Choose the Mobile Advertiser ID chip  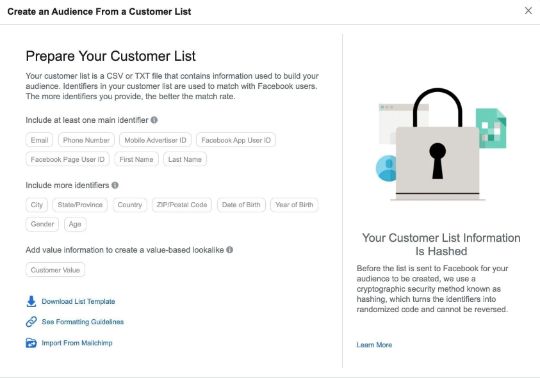pyautogui.click(x=155, y=140)
